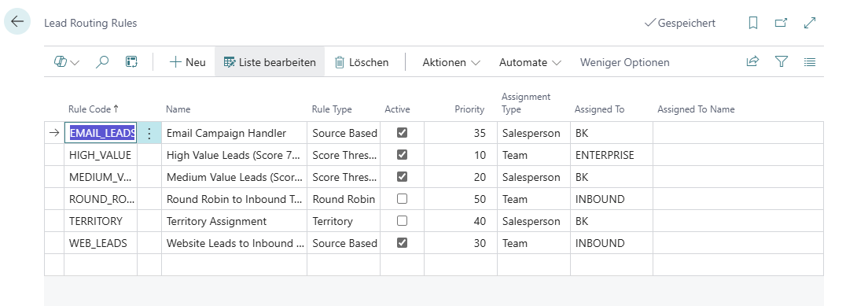868x306 pixels.
Task: Click the Active column header
Action: click(398, 109)
